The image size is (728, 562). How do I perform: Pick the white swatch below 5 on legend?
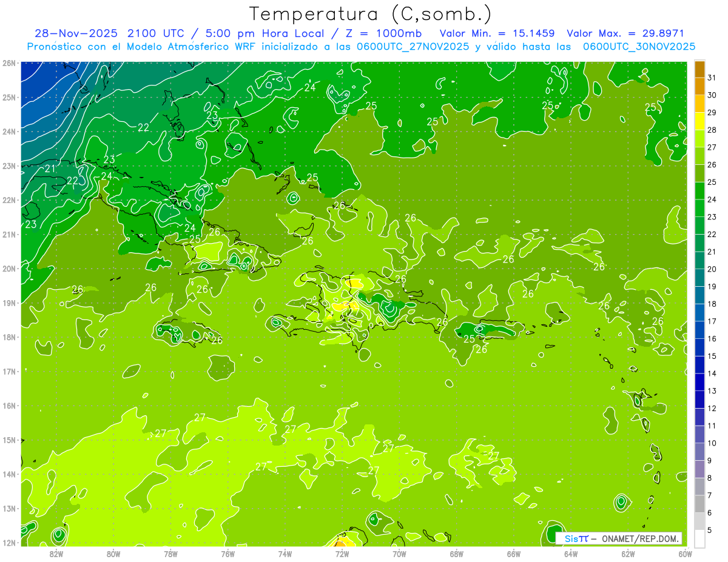pos(700,538)
